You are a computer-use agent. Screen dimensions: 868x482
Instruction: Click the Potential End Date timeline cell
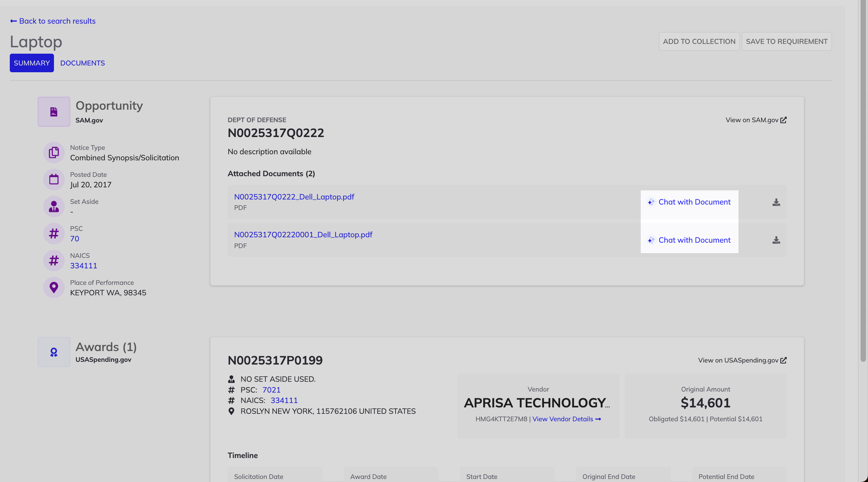pyautogui.click(x=739, y=474)
